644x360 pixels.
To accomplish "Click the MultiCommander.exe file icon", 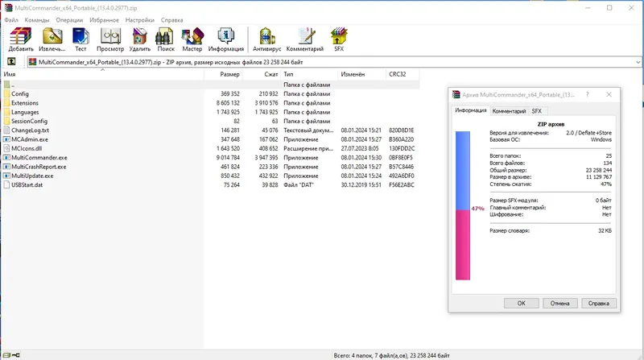I will coord(7,157).
